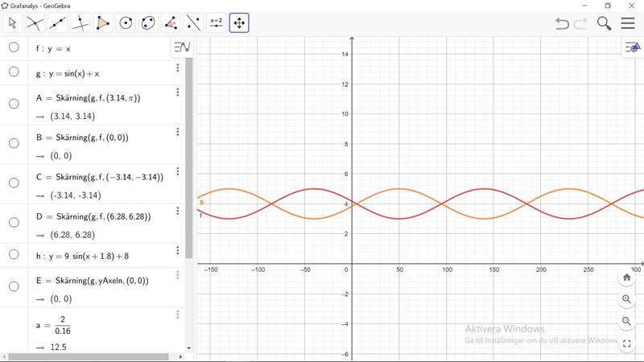Choose the Perpendicular Line tool
Viewport: 644px width, 362px height.
point(80,23)
